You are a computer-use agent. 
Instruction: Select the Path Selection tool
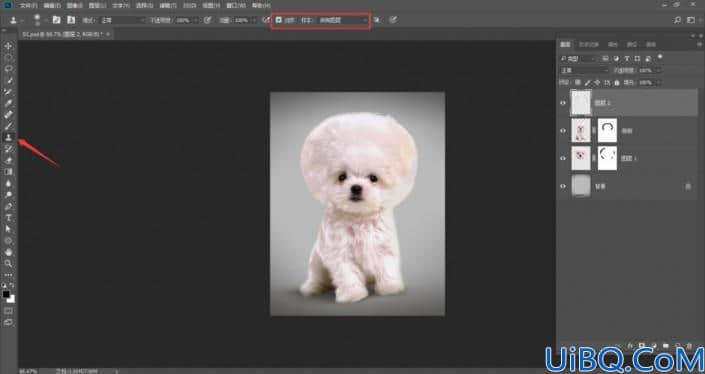click(9, 229)
